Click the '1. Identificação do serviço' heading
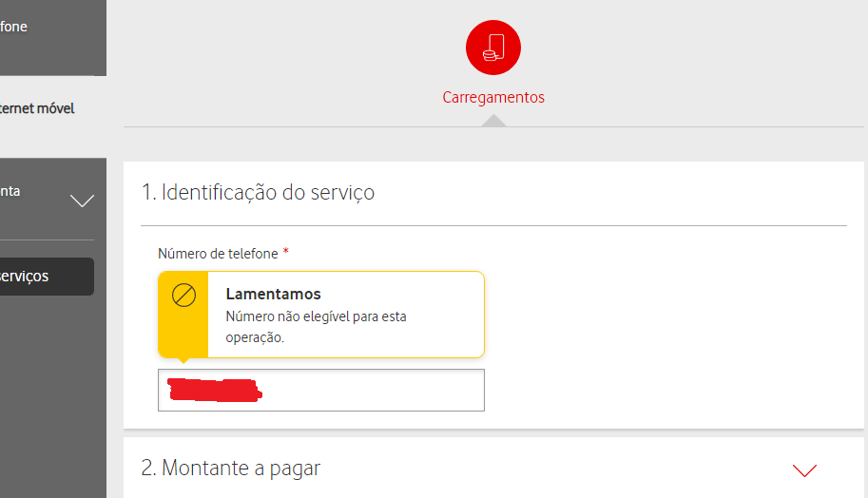The height and width of the screenshot is (498, 868). tap(258, 192)
